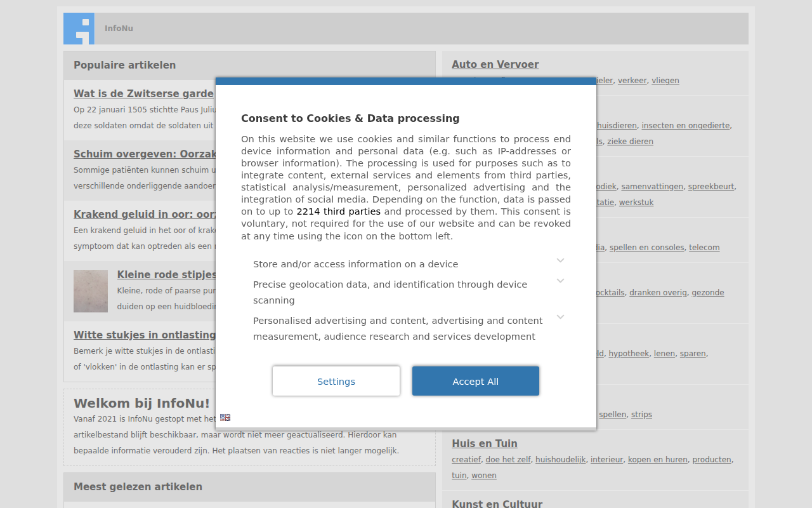
Task: Open 'Witte stukjes in ontlasting' article
Action: [145, 335]
